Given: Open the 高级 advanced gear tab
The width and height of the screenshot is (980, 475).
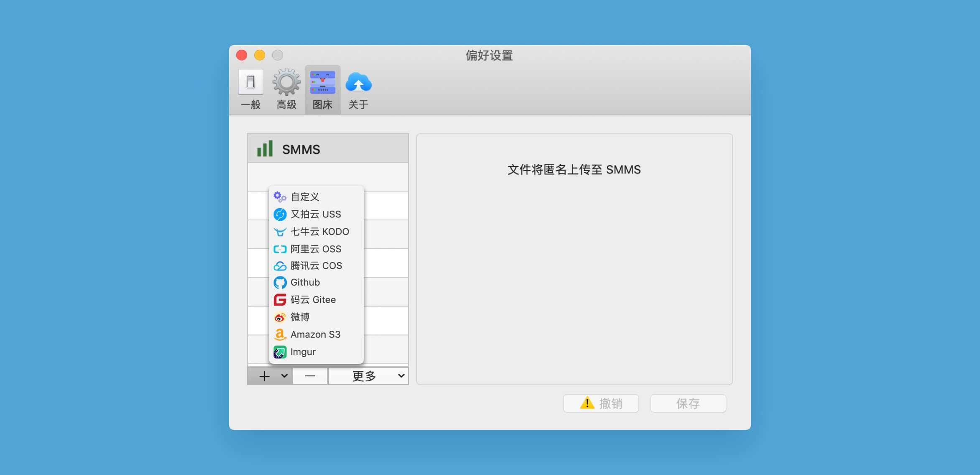Looking at the screenshot, I should pyautogui.click(x=286, y=89).
